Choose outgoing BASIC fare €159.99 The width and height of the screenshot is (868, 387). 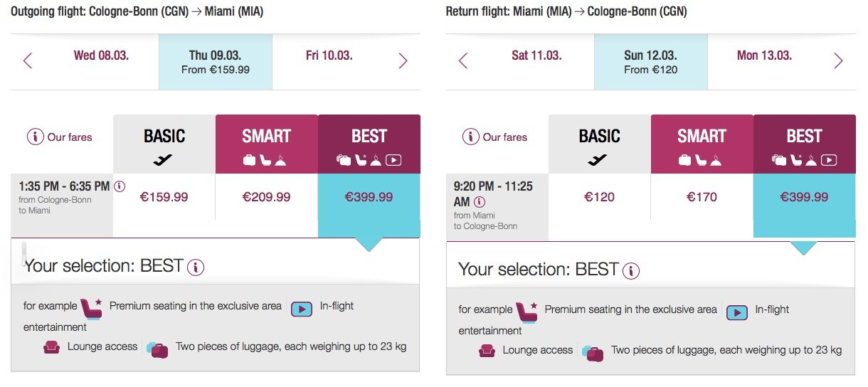[164, 197]
